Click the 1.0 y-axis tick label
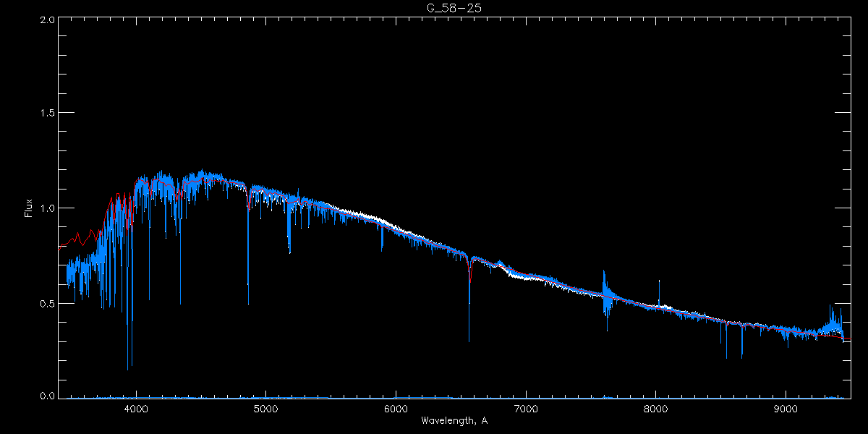 [x=45, y=208]
